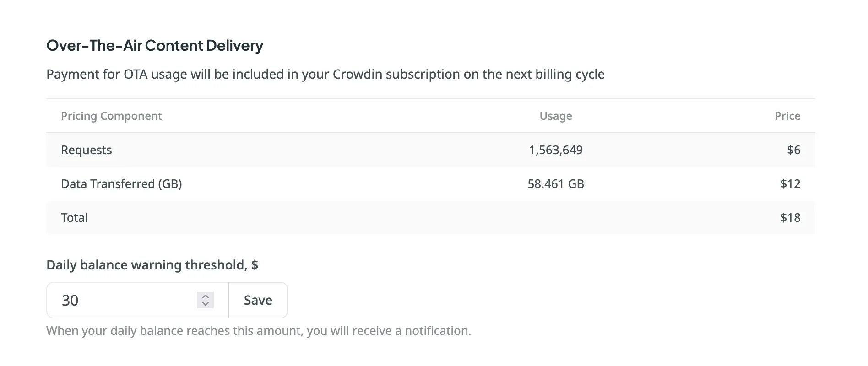Click the Over-The-Air Content Delivery heading
Image resolution: width=868 pixels, height=366 pixels.
(155, 45)
